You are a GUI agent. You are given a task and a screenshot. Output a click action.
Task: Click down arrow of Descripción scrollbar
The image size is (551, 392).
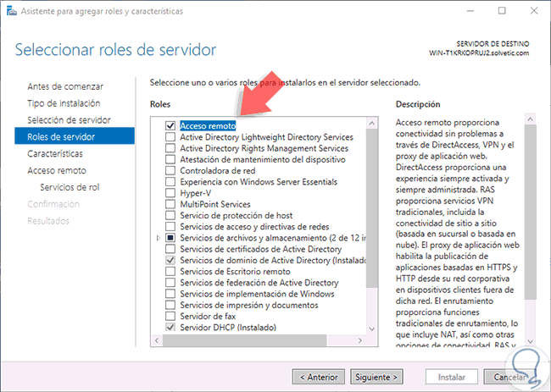pyautogui.click(x=531, y=341)
